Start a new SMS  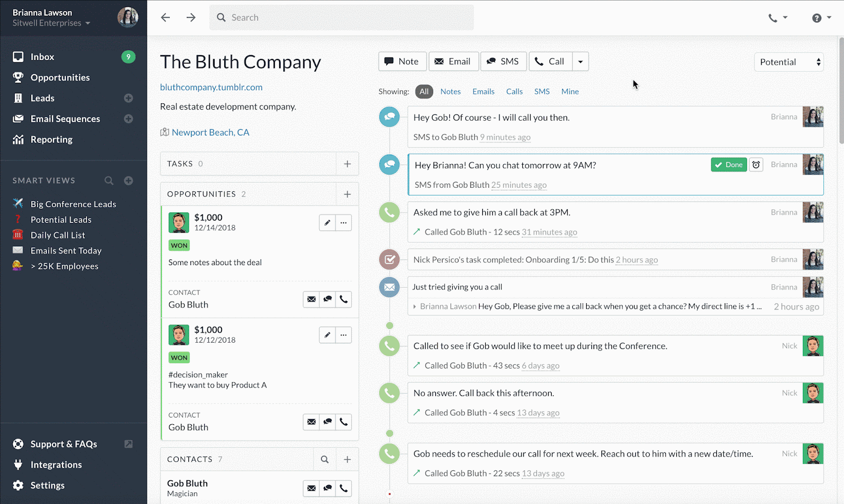(x=503, y=62)
